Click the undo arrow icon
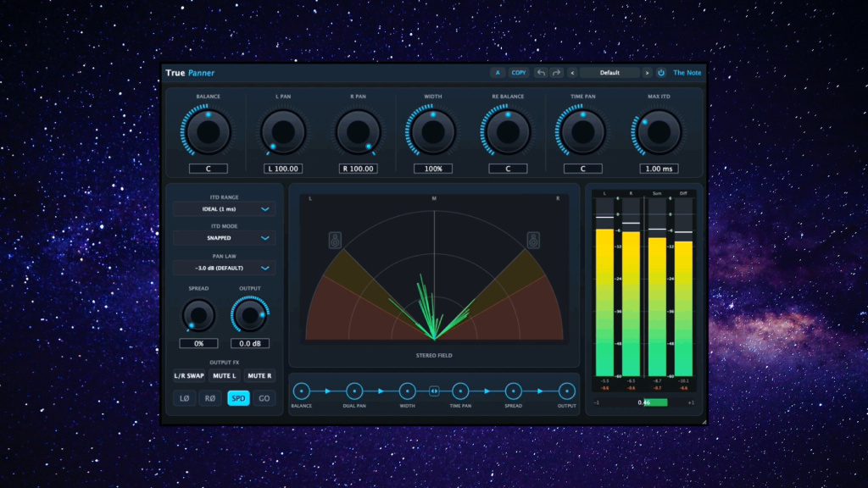The height and width of the screenshot is (488, 868). pos(541,73)
